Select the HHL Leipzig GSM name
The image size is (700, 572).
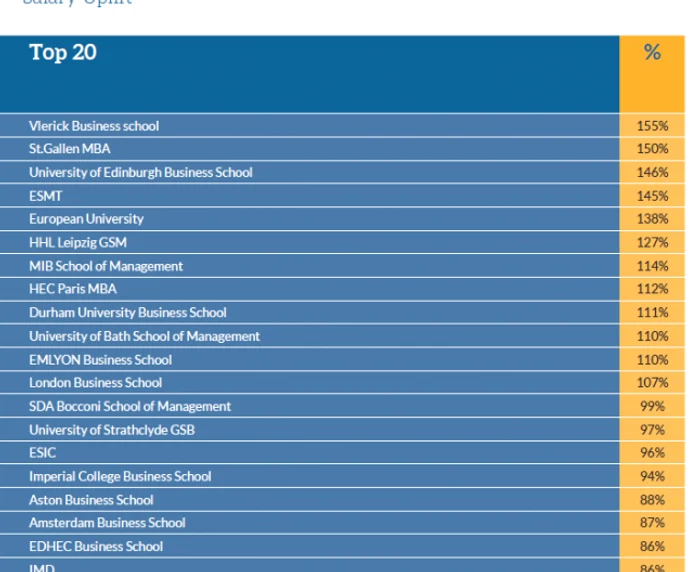[x=78, y=243]
